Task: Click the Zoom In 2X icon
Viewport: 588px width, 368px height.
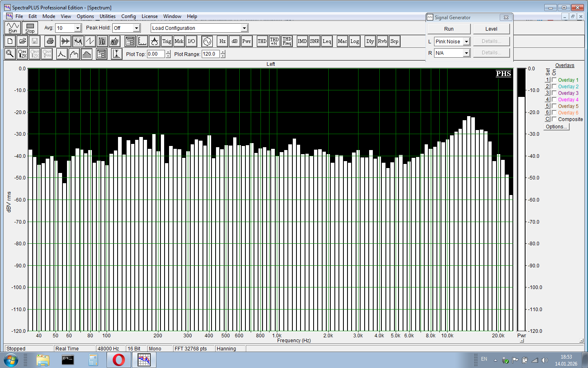Action: point(22,54)
